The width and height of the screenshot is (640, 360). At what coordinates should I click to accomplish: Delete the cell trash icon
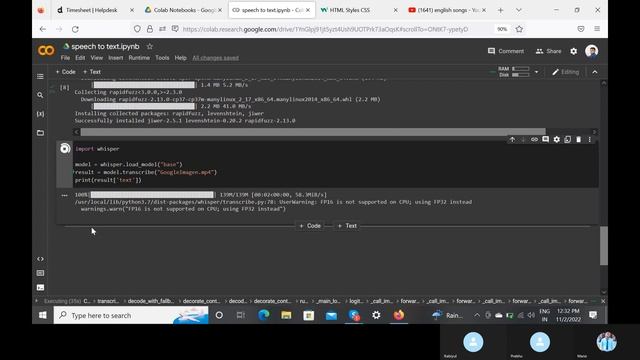coord(578,140)
